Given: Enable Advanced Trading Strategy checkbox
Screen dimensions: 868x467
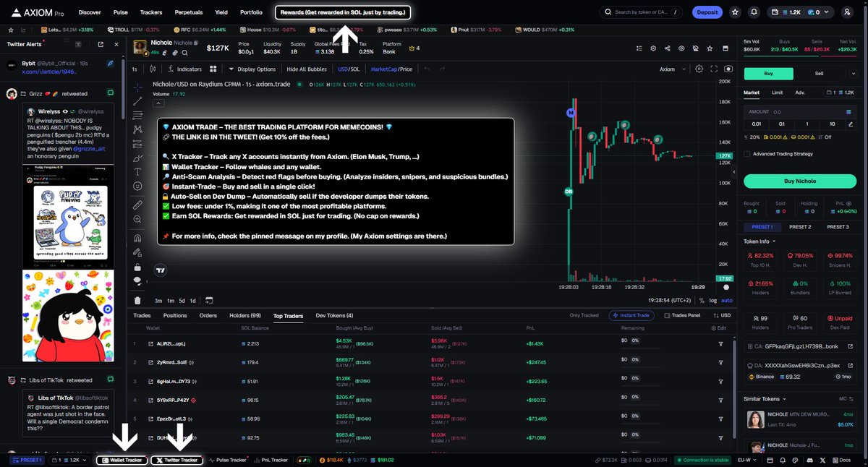Looking at the screenshot, I should coord(746,153).
